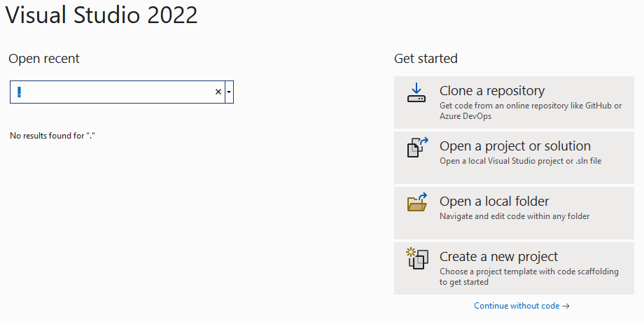
Task: Click the Navigate and edit code description
Action: point(514,216)
